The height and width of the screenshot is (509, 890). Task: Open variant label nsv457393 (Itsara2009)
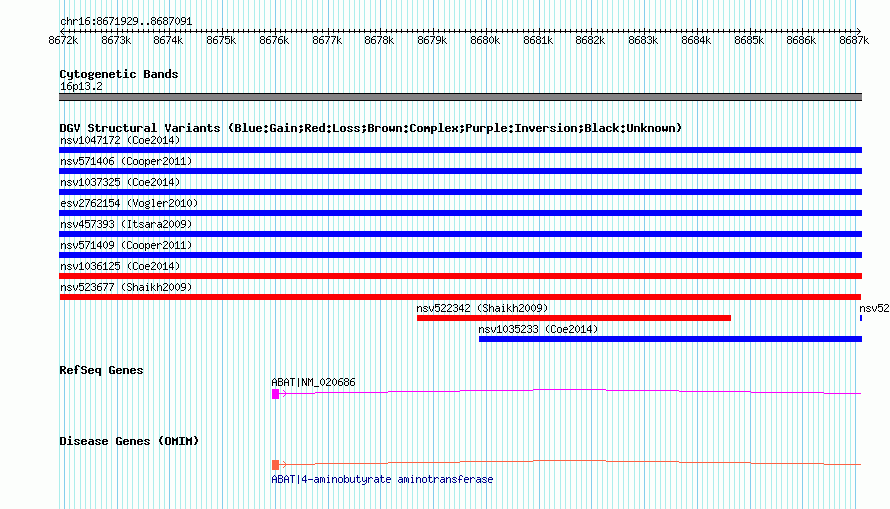pos(126,224)
